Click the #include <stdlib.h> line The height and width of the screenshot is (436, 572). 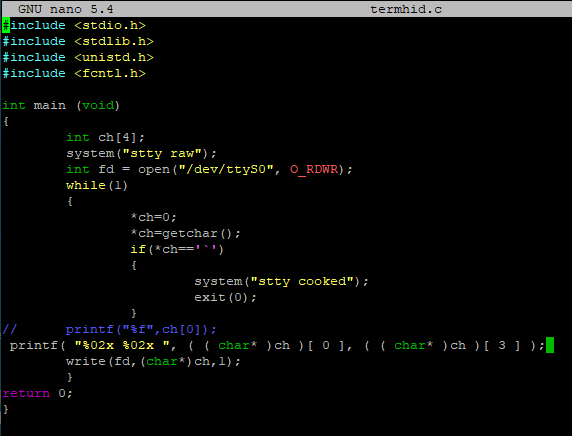click(78, 41)
